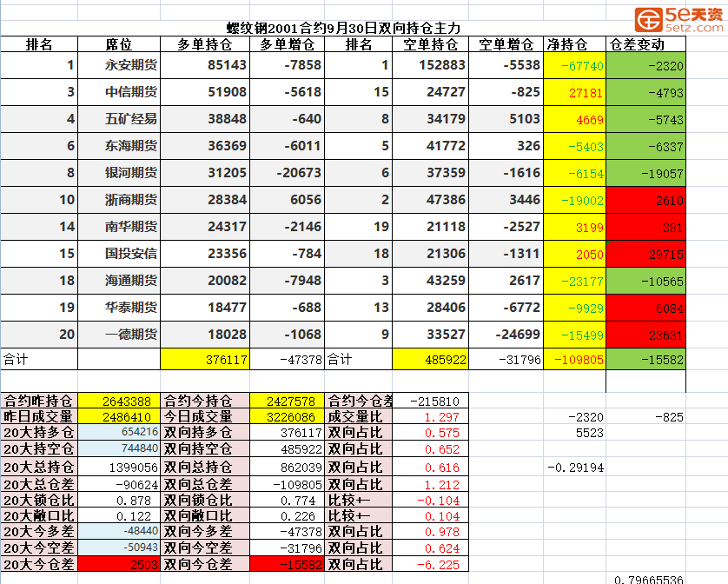Screen dimensions: 728x584
Task: Click the 中信期货 seat cell
Action: click(119, 92)
